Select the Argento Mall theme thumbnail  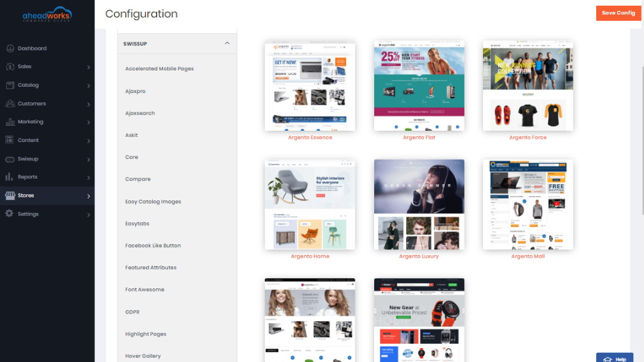click(x=528, y=204)
